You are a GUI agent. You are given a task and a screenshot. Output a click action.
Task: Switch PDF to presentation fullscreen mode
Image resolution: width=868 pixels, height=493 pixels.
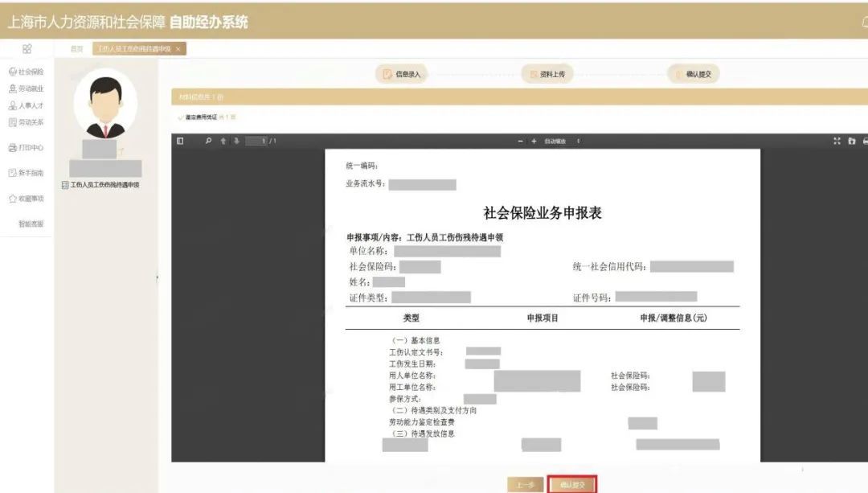pyautogui.click(x=837, y=142)
